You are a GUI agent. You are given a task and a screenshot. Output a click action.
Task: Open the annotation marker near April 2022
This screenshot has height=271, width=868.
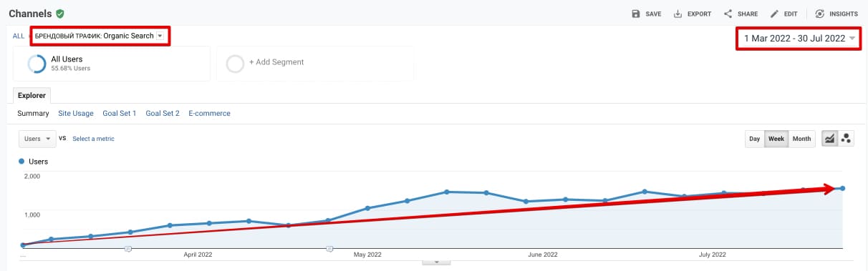coord(128,249)
